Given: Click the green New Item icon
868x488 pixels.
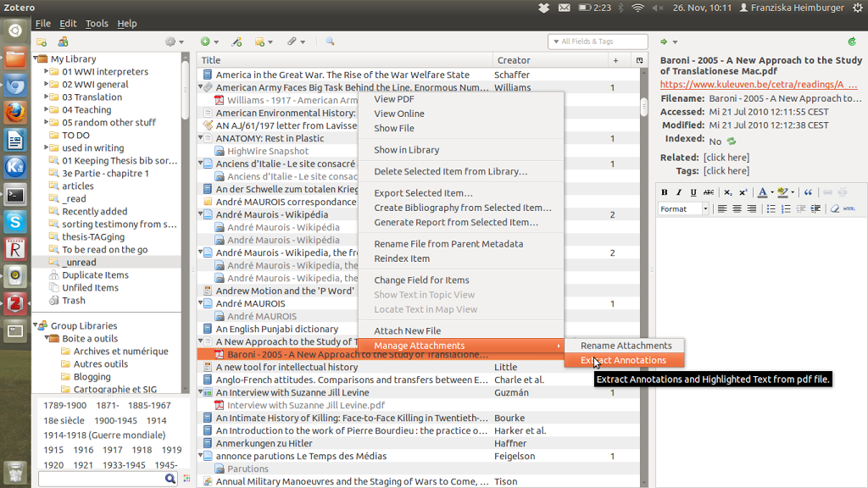Looking at the screenshot, I should pyautogui.click(x=205, y=42).
